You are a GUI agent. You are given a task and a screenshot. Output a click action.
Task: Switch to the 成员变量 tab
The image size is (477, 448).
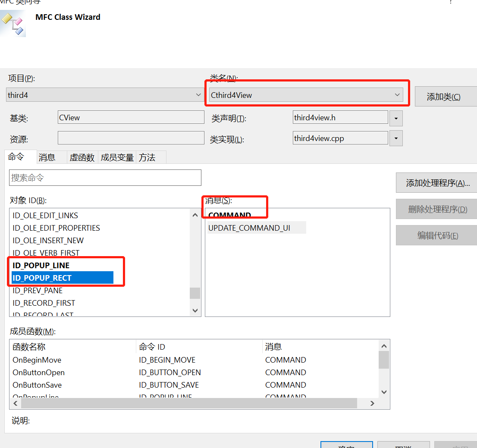(117, 157)
